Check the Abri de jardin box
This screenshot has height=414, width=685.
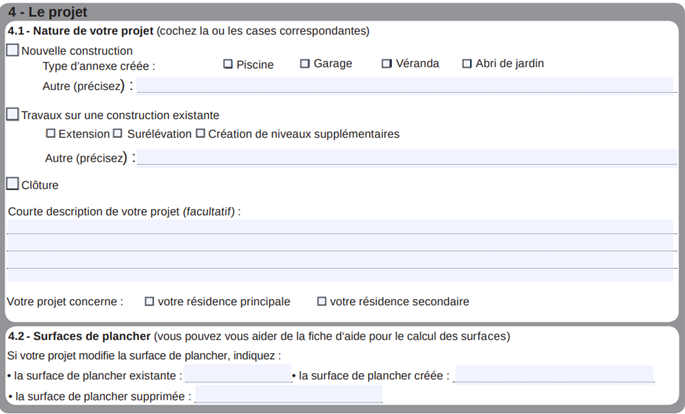467,64
